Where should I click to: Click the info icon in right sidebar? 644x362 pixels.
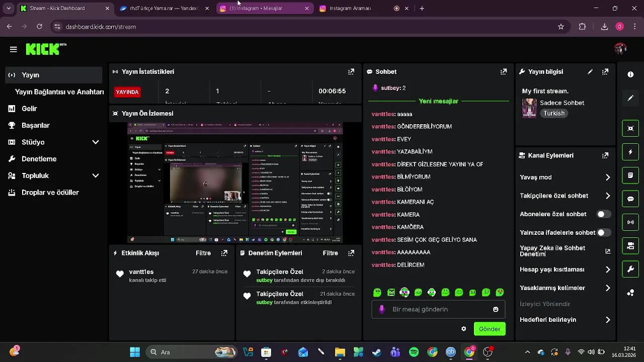click(x=630, y=74)
